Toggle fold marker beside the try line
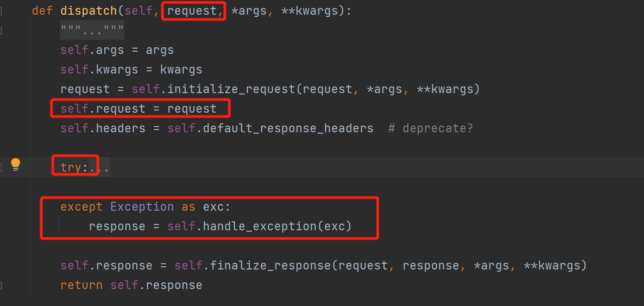Image resolution: width=644 pixels, height=306 pixels. pos(1,167)
